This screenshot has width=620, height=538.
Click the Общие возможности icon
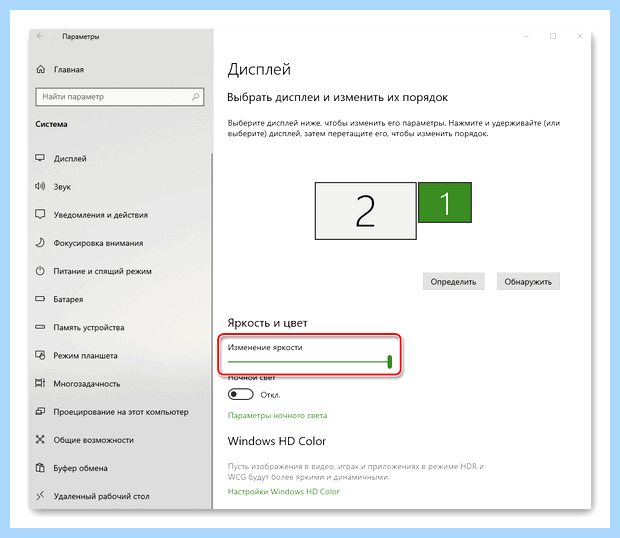pyautogui.click(x=40, y=440)
